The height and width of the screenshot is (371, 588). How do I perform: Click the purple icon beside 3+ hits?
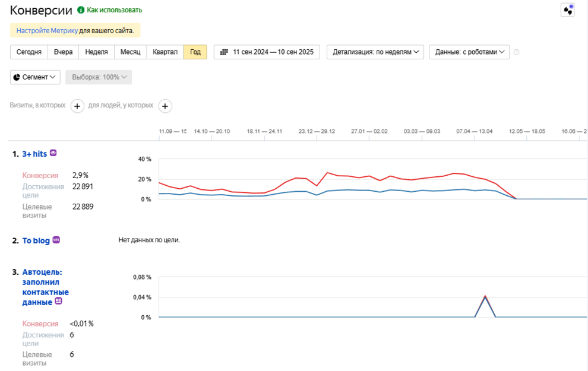tap(53, 153)
